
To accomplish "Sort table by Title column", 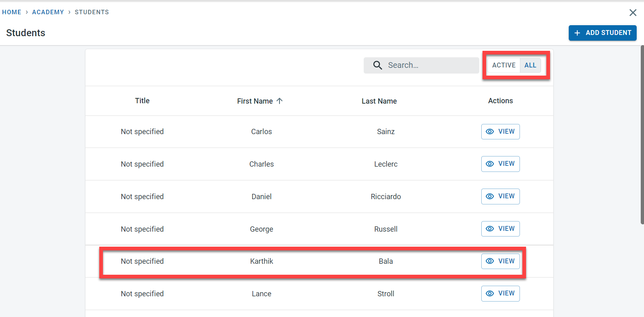I will tap(142, 101).
